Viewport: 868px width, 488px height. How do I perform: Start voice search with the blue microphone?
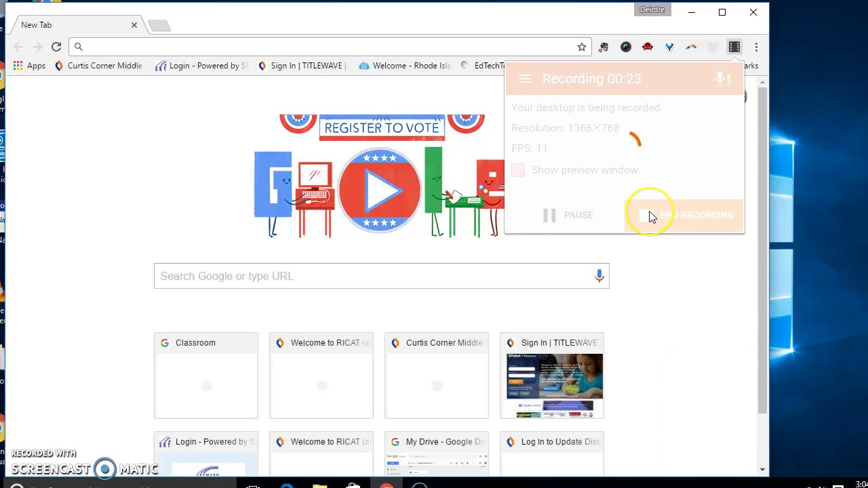pyautogui.click(x=599, y=276)
